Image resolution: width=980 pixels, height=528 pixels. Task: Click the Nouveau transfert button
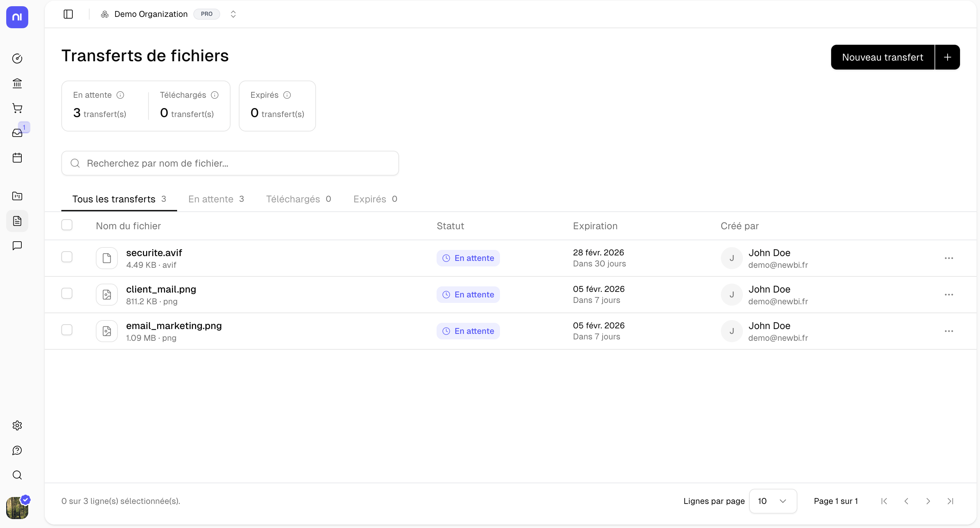[x=882, y=57]
